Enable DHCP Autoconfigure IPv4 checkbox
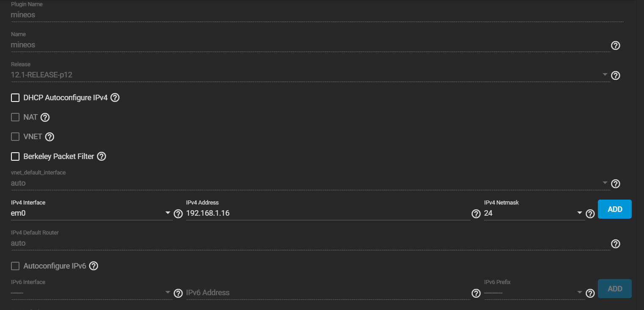Viewport: 644px width, 310px height. [x=15, y=98]
